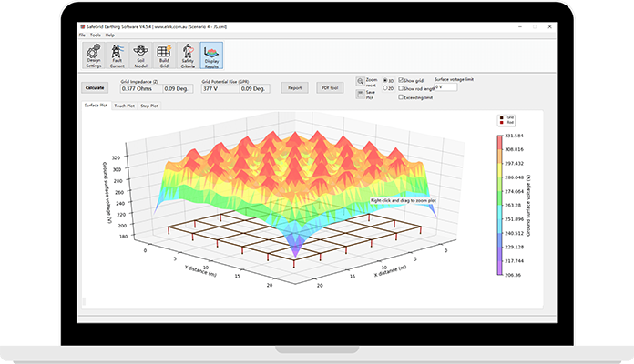This screenshot has height=364, width=634.
Task: Click the Calculate button
Action: [x=95, y=87]
